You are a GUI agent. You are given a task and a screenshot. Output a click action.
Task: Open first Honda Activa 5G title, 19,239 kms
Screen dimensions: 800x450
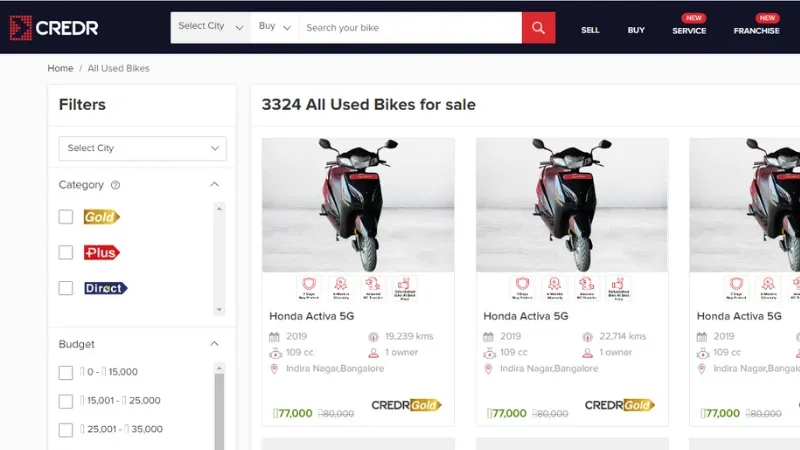[312, 316]
